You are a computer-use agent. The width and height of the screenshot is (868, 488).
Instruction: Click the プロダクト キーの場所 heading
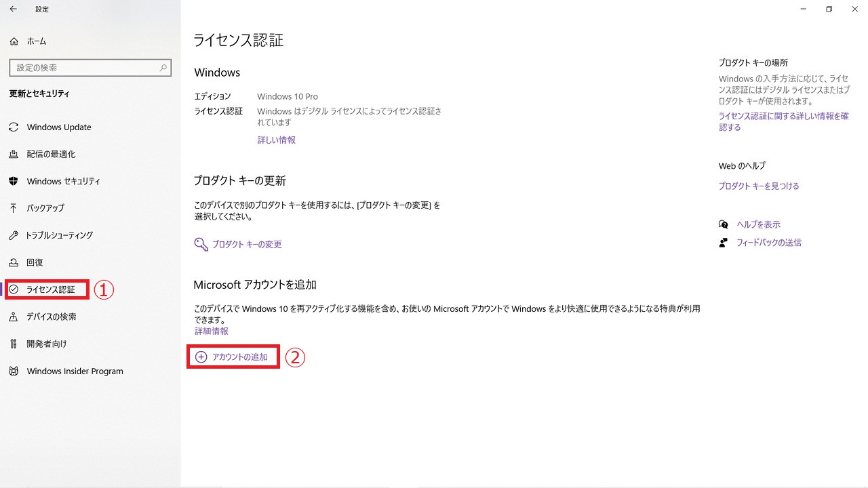click(x=753, y=62)
